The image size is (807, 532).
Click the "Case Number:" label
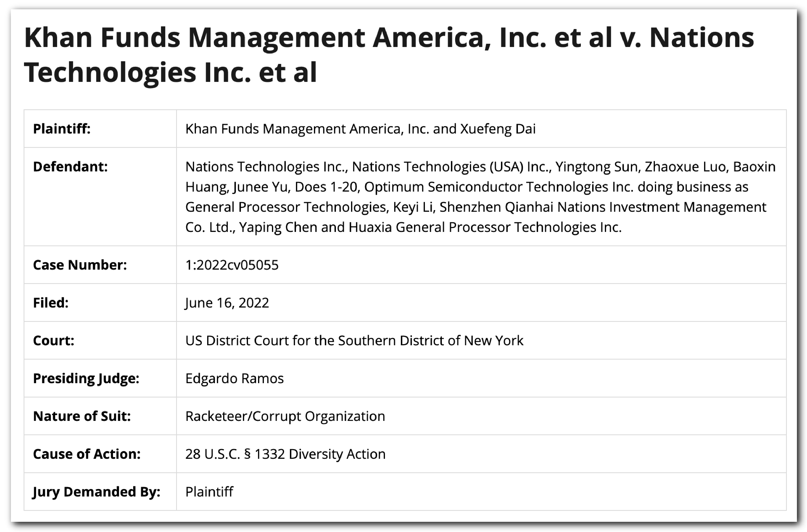pos(80,265)
